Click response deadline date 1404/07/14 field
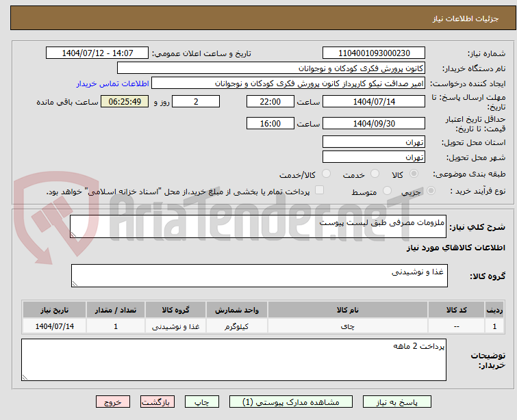Image resolution: width=517 pixels, height=420 pixels. 374,101
